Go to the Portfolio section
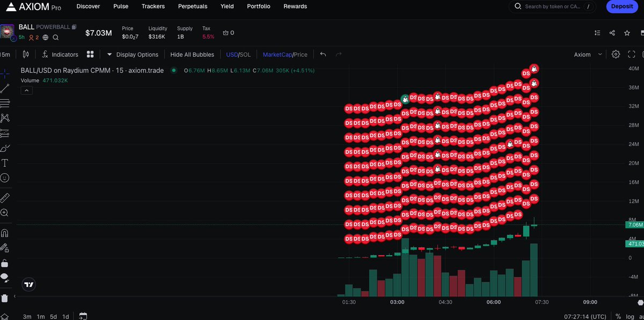The width and height of the screenshot is (644, 320). point(258,6)
